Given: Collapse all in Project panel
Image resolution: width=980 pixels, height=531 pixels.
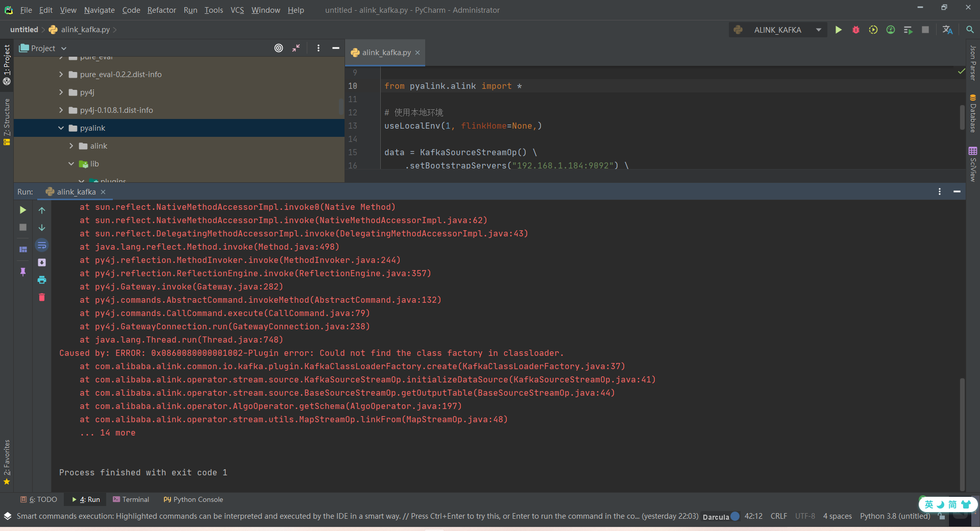Looking at the screenshot, I should (296, 48).
